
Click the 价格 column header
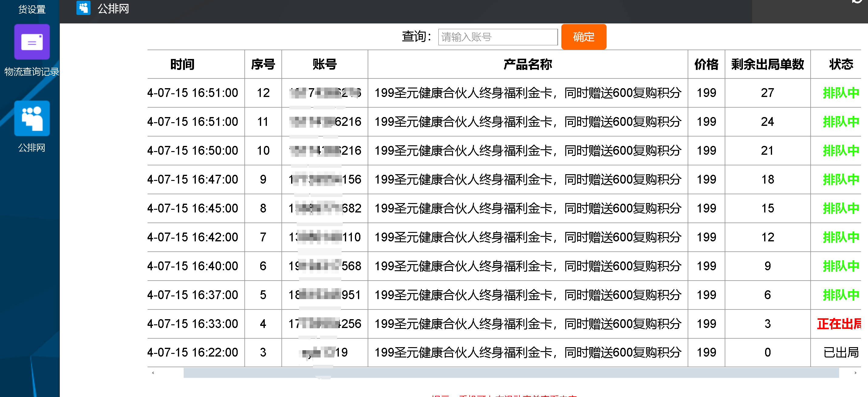pos(706,64)
